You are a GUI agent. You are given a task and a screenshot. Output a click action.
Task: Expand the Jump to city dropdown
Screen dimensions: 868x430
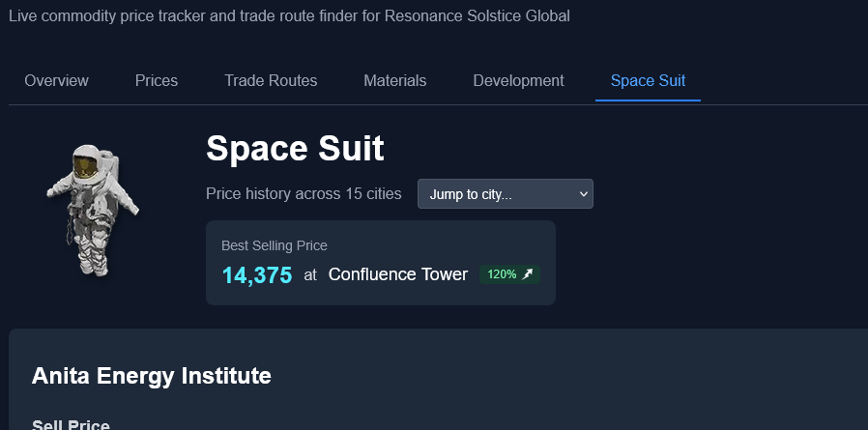pos(505,193)
